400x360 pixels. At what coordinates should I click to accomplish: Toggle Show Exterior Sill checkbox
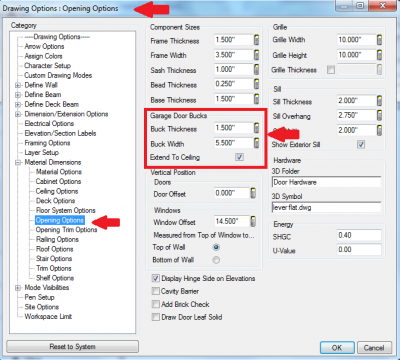361,144
